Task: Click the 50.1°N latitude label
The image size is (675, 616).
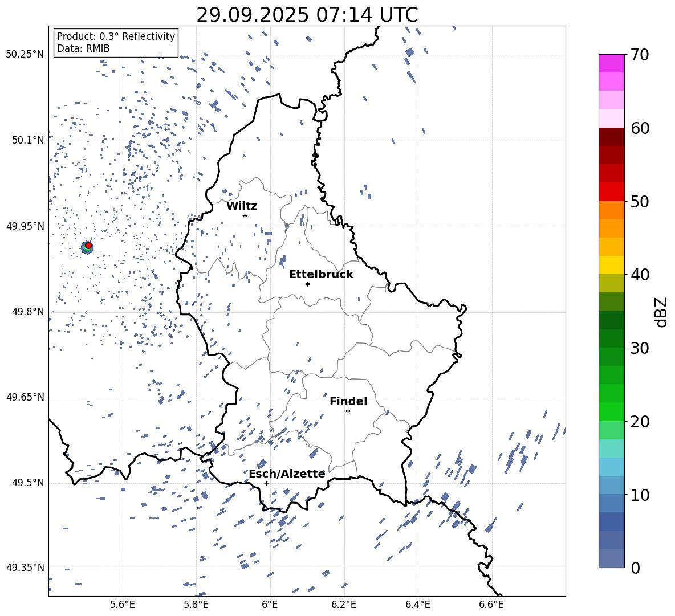Action: [x=28, y=140]
